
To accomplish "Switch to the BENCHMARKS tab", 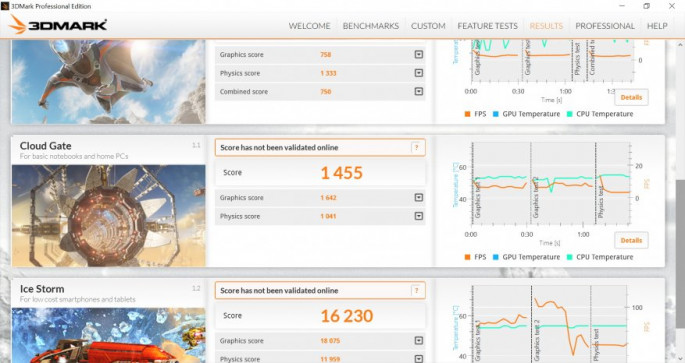I will click(370, 26).
